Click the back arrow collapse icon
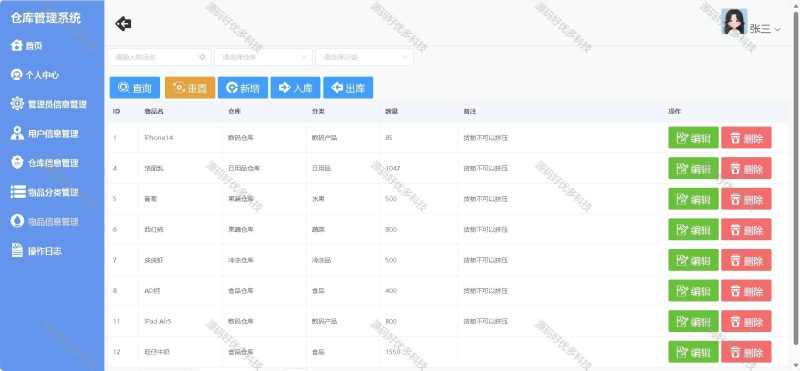 click(123, 23)
